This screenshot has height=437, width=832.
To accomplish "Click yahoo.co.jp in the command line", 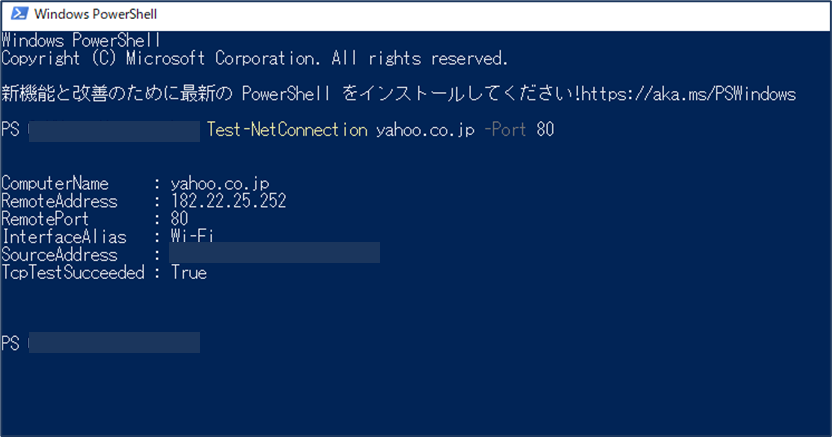I will coord(425,130).
